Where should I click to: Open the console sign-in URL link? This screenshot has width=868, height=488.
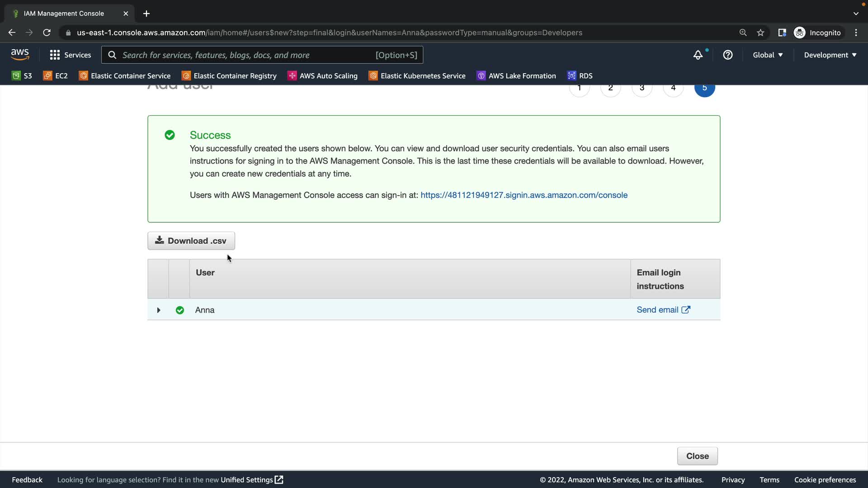click(524, 195)
